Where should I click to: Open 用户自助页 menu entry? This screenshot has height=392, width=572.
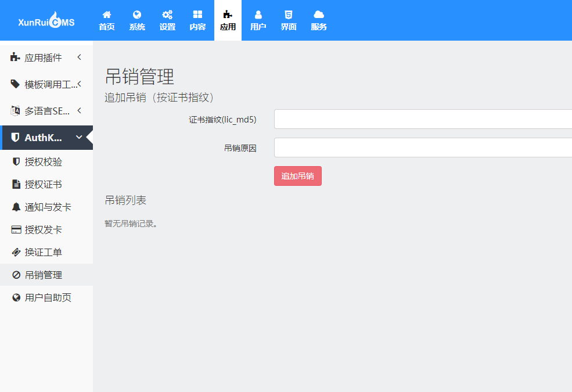[x=48, y=297]
